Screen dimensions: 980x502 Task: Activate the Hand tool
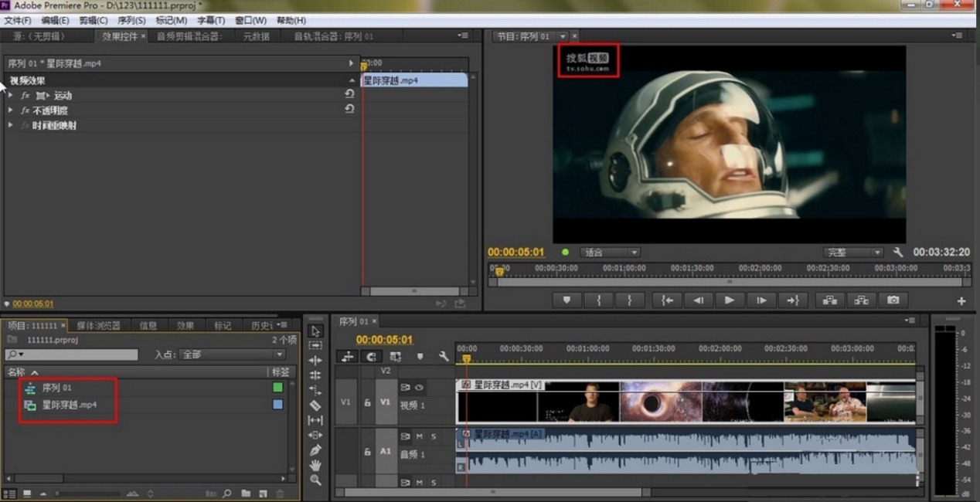click(x=315, y=465)
